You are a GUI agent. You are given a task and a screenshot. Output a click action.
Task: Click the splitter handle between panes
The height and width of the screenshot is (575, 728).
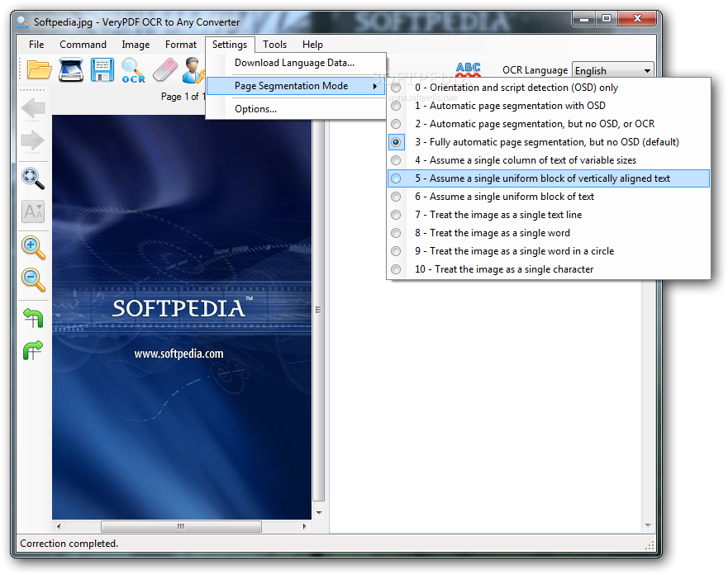coord(318,310)
